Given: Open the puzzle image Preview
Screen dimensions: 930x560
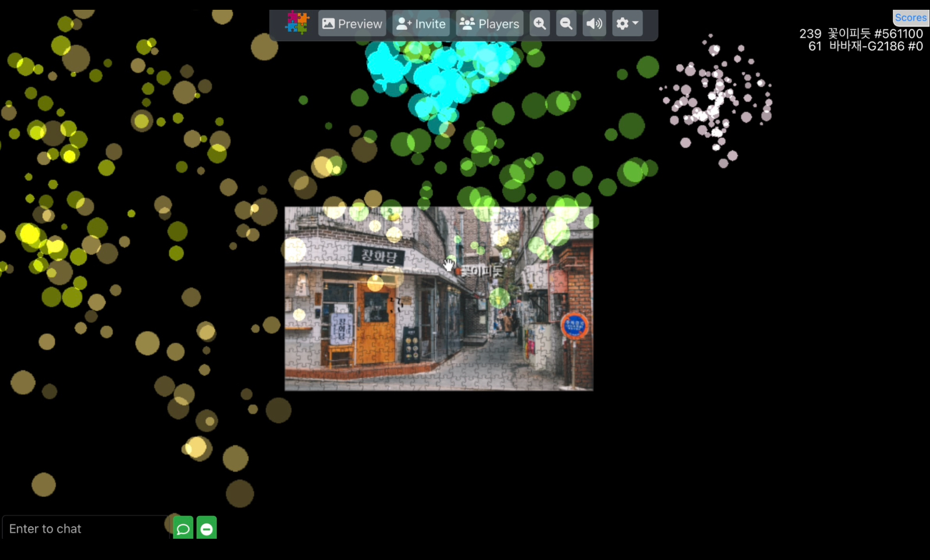Looking at the screenshot, I should point(352,24).
